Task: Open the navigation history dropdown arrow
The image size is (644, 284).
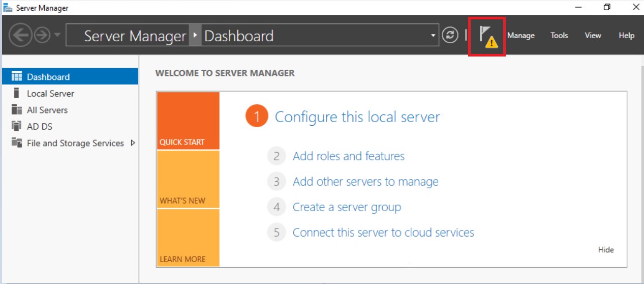Action: 56,36
